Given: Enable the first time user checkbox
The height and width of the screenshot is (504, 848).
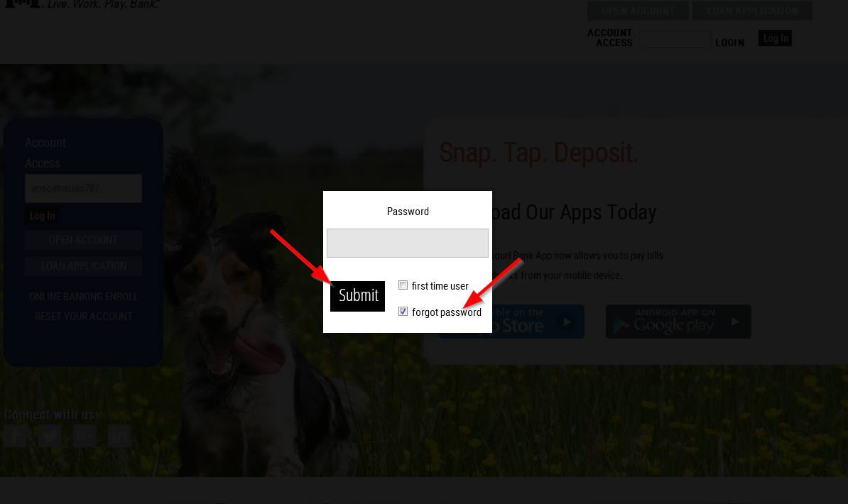Looking at the screenshot, I should tap(403, 285).
